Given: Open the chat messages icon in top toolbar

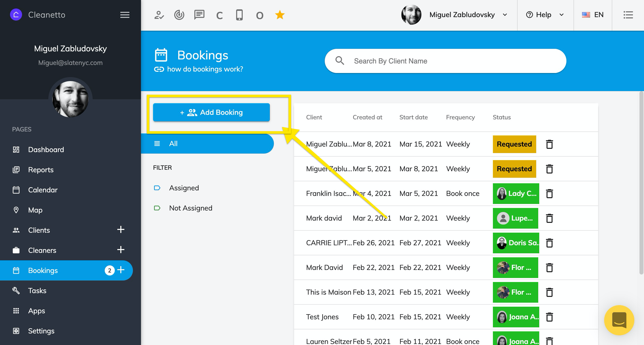Looking at the screenshot, I should coord(199,15).
